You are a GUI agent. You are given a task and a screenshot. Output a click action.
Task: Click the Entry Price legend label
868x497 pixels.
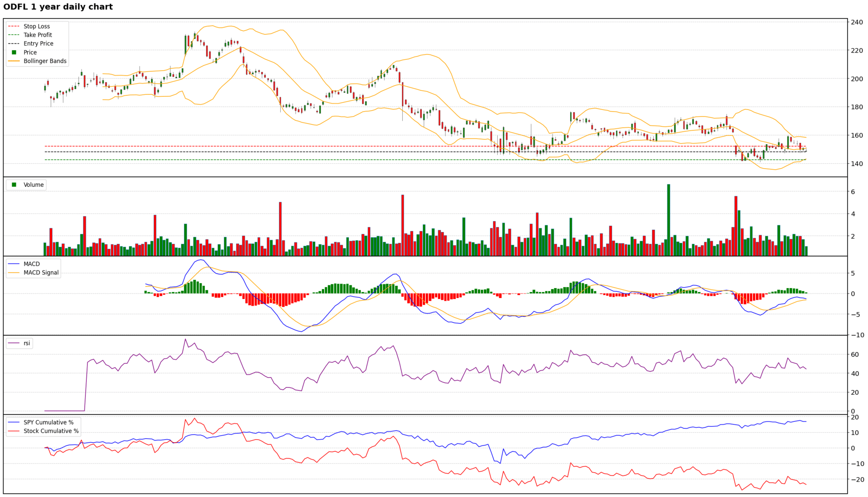(38, 43)
